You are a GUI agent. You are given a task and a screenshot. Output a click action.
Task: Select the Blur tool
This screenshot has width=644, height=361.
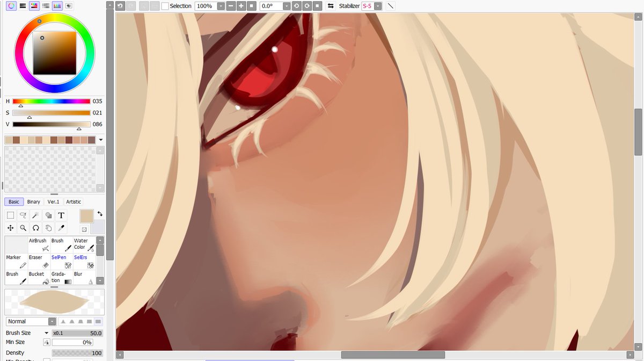coord(84,277)
